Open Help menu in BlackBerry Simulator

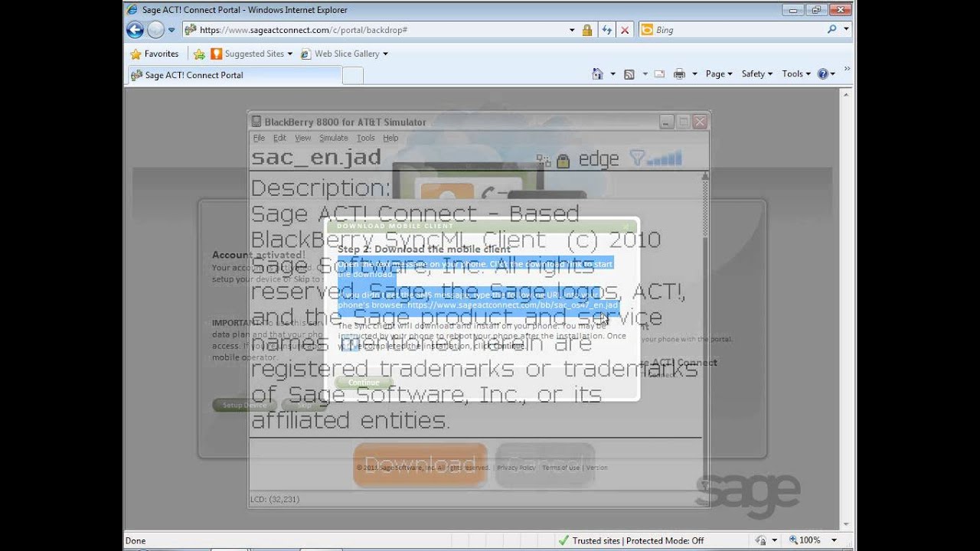coord(390,138)
